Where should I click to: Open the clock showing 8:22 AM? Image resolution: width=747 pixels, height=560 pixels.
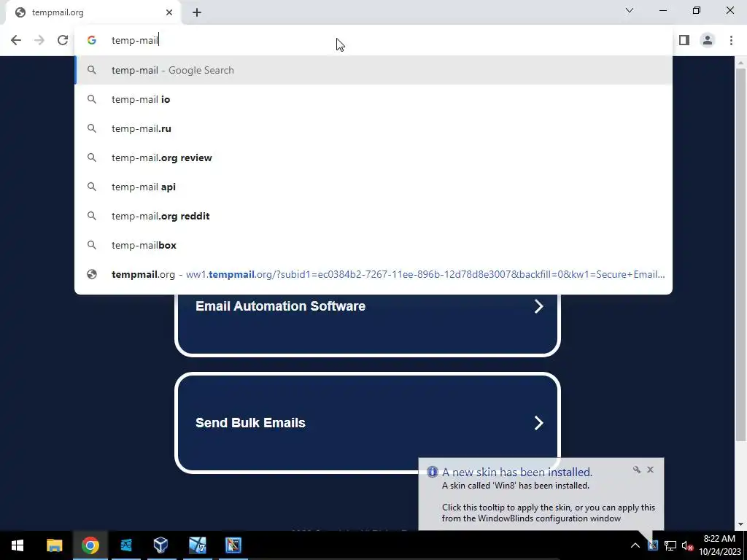tap(720, 545)
